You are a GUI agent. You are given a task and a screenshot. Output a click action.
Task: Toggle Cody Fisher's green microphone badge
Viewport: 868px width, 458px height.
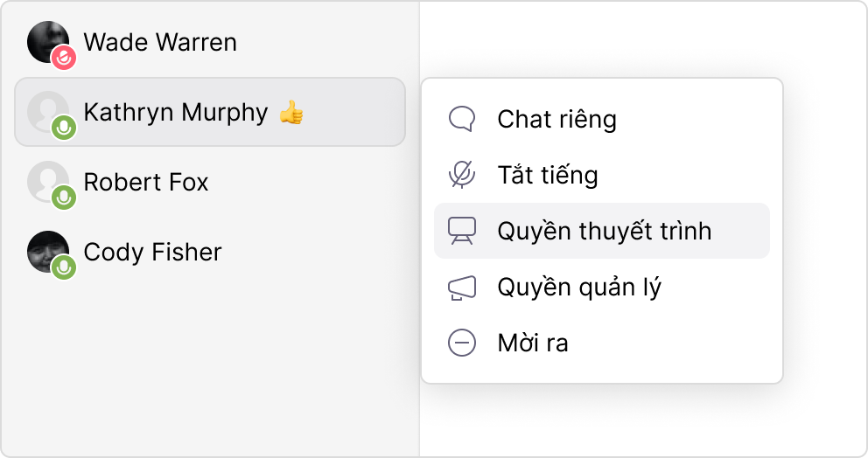click(63, 267)
